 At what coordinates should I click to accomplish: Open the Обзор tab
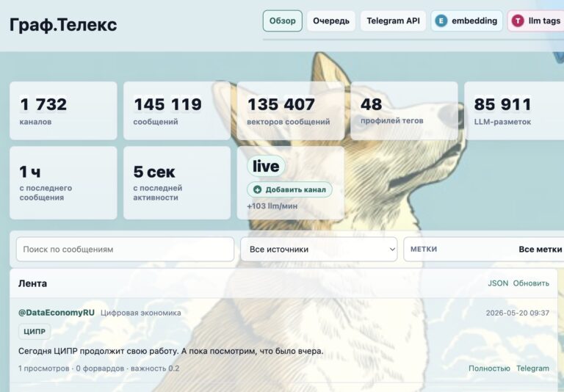(282, 21)
